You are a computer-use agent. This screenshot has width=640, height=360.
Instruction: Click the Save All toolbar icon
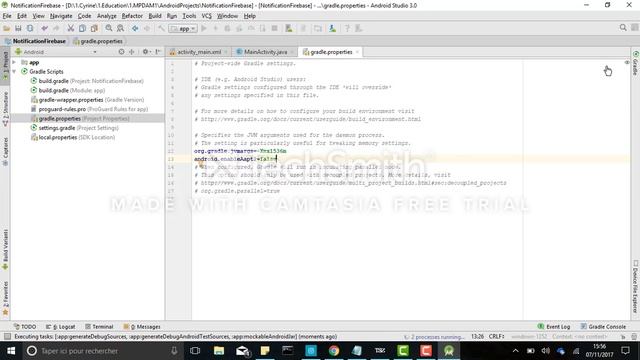18,28
